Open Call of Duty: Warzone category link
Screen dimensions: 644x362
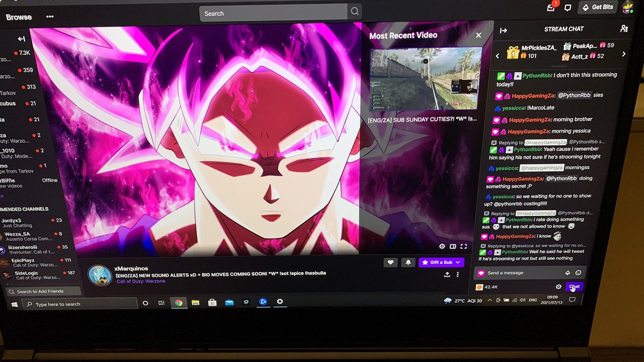141,281
